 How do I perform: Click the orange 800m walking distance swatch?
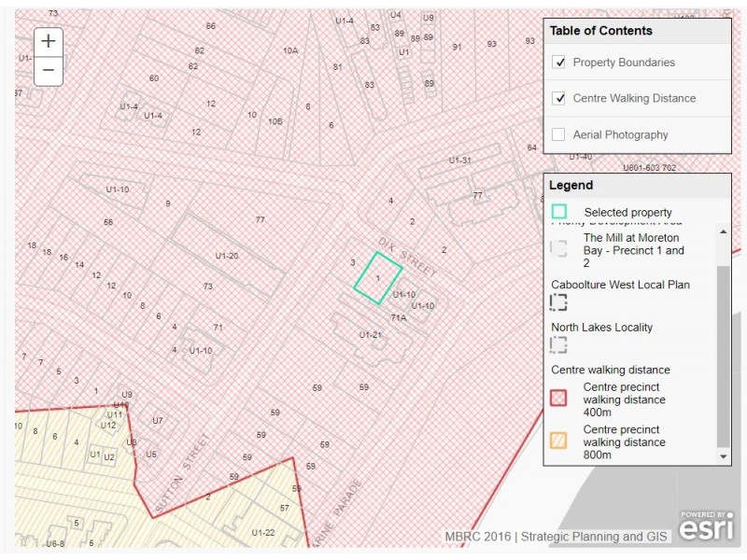click(558, 441)
